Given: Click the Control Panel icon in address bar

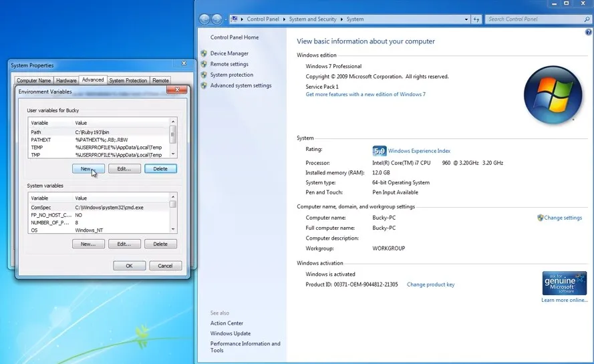Looking at the screenshot, I should 234,19.
